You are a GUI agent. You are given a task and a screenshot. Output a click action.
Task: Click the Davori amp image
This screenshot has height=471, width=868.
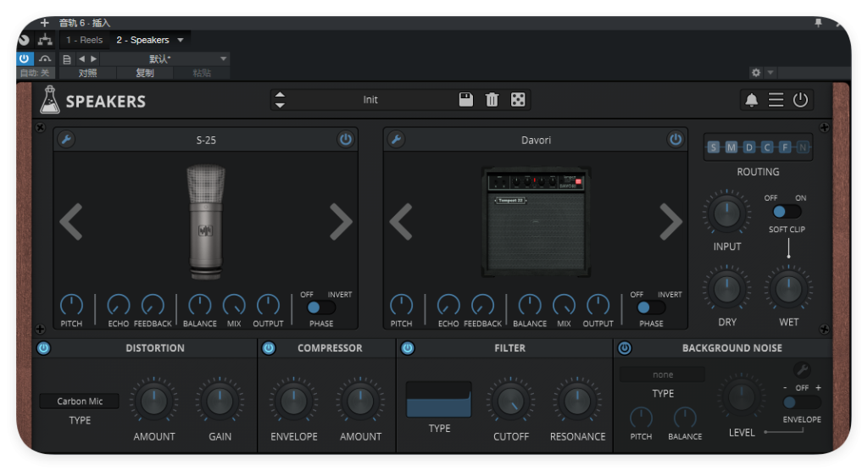pyautogui.click(x=536, y=221)
